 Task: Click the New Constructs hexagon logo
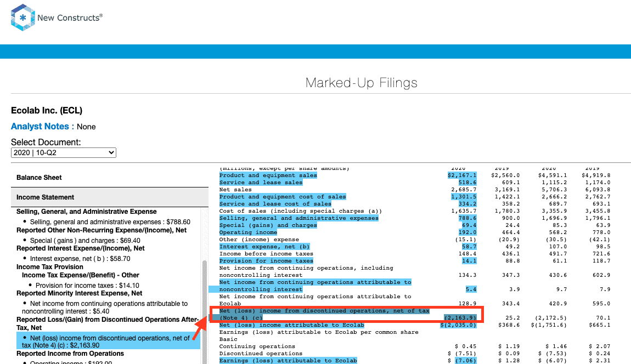23,18
